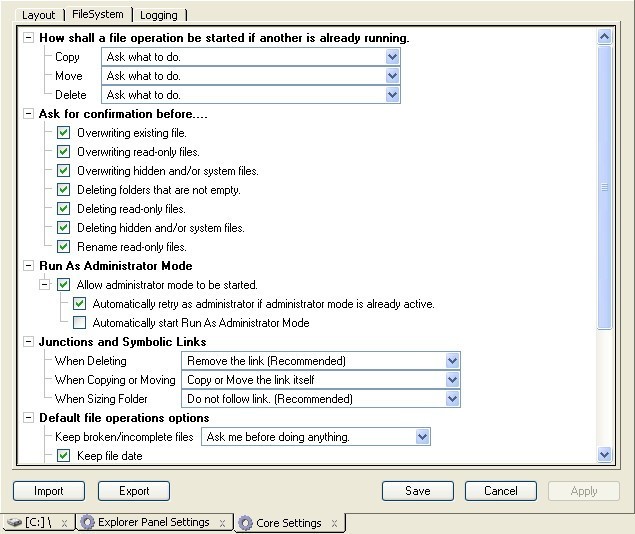The width and height of the screenshot is (635, 534).
Task: Collapse Default file operations options section
Action: [x=28, y=418]
